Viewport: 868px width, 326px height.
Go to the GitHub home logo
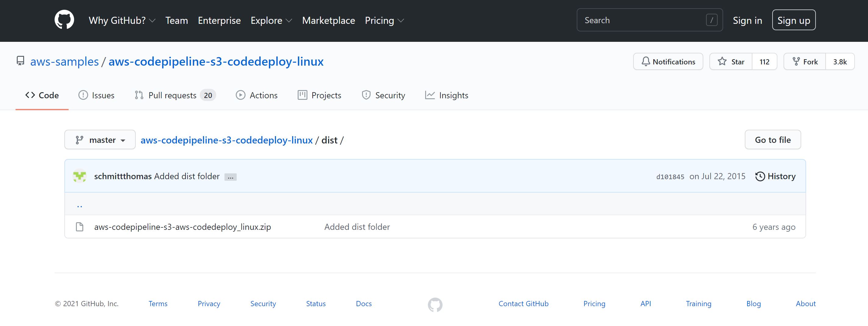[x=64, y=20]
